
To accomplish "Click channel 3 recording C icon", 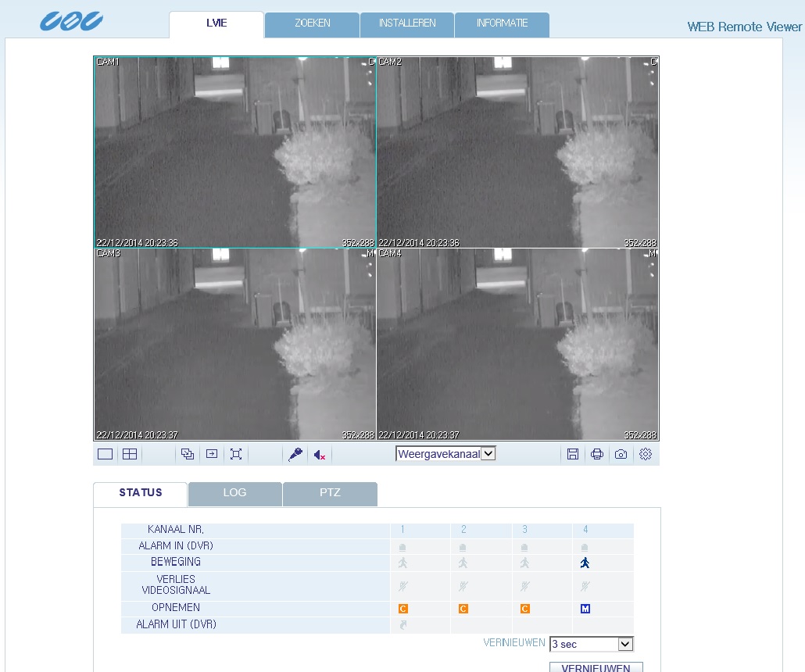I will pyautogui.click(x=524, y=609).
